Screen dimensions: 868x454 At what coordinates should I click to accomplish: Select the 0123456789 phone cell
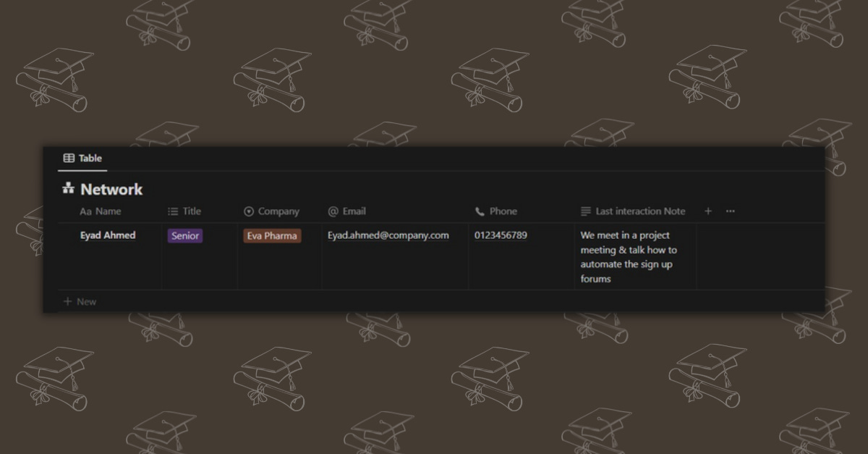point(522,256)
